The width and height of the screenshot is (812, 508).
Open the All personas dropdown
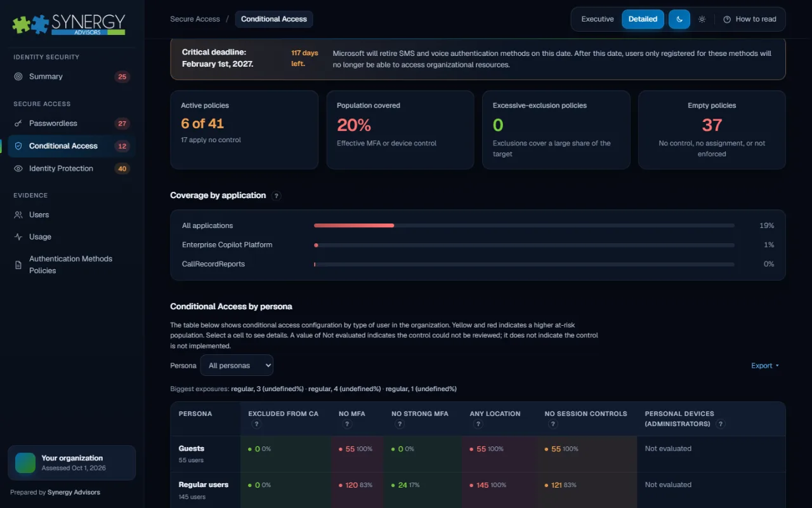point(237,366)
